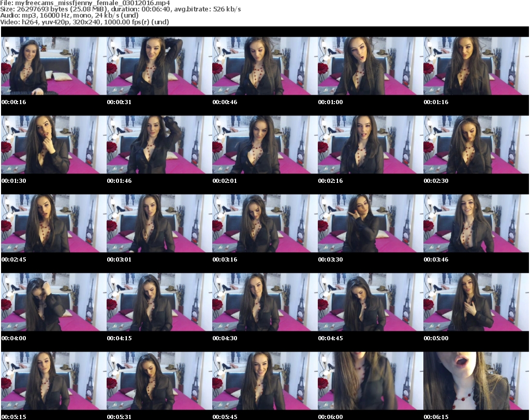Click the thumbnail above timestamp 00:02:30
This screenshot has width=530, height=420.
476,144
